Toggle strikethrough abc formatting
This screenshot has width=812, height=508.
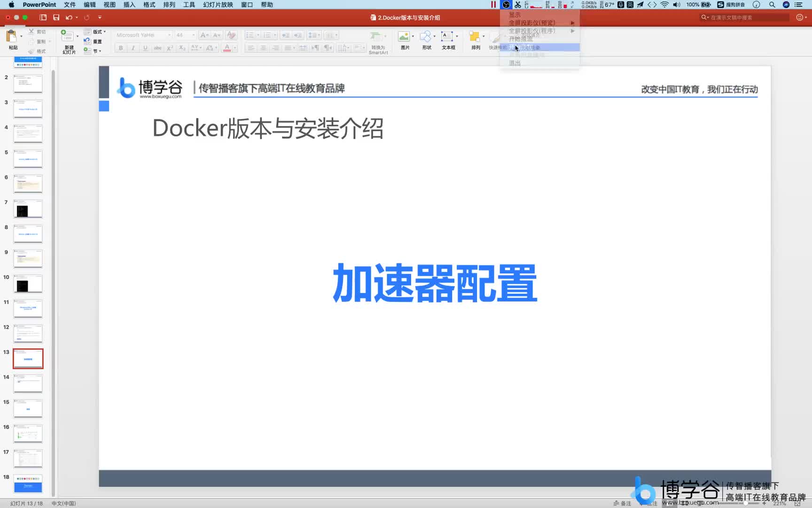click(x=158, y=48)
